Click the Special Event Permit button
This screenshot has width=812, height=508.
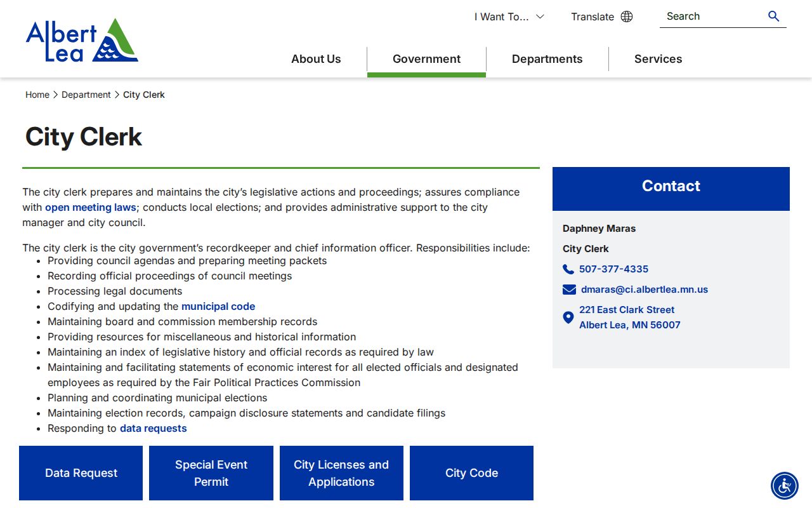pos(211,473)
